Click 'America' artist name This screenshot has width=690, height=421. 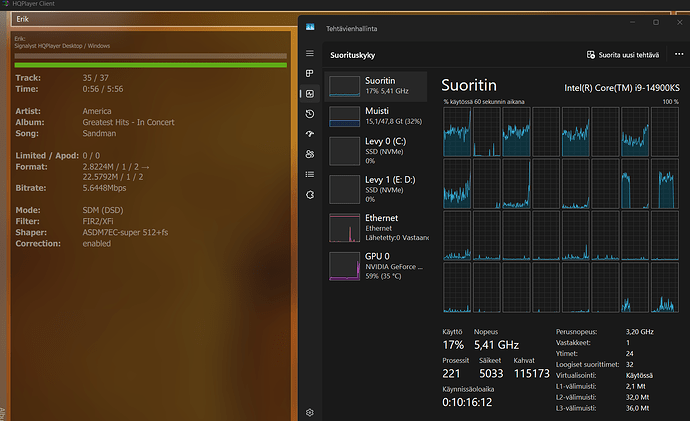97,111
